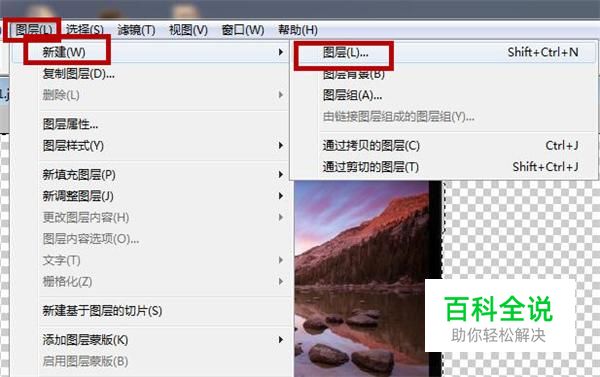Choose 图层样式(Y) entry
This screenshot has height=377, width=600.
tap(73, 145)
